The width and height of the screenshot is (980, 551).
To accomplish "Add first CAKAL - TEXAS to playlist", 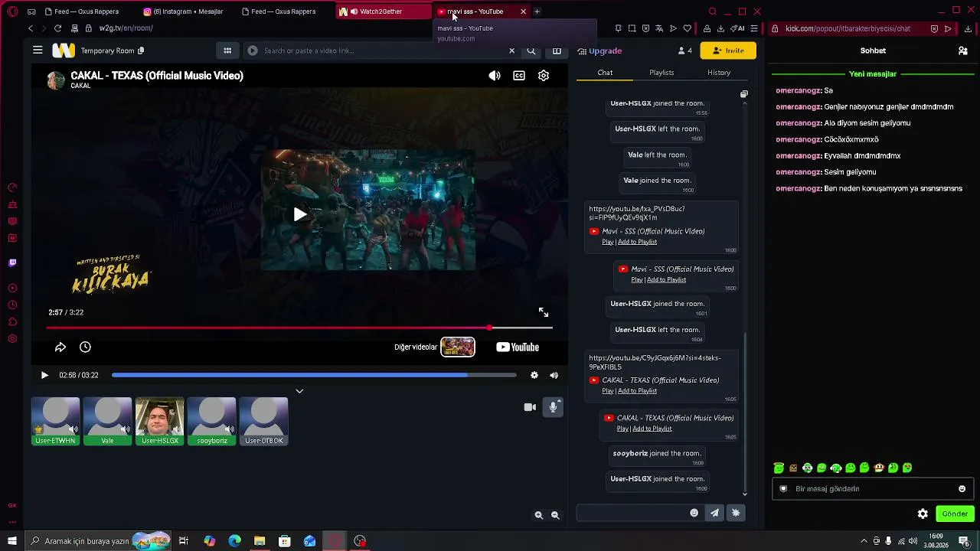I will click(x=637, y=391).
